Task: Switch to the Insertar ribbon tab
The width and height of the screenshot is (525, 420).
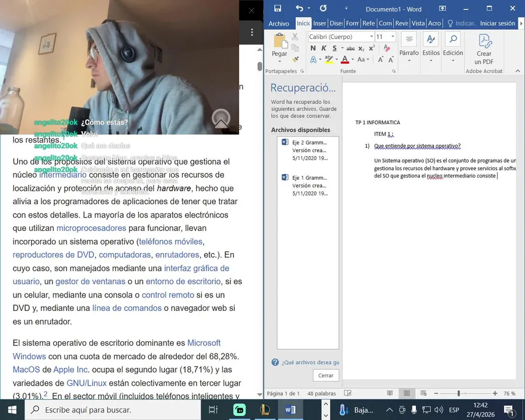Action: (x=320, y=23)
